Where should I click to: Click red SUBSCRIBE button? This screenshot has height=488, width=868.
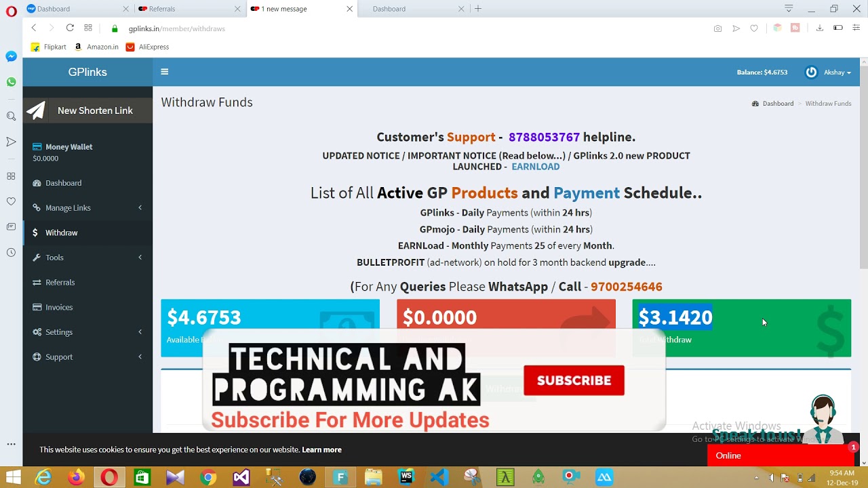coord(574,380)
